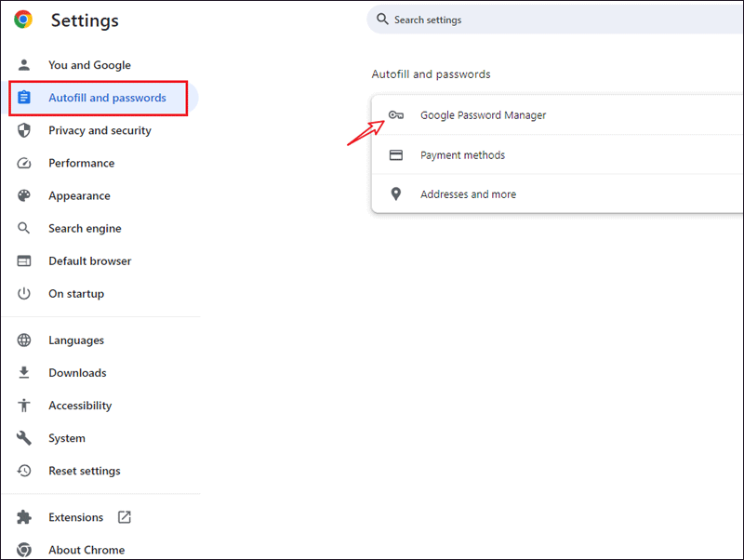The height and width of the screenshot is (560, 744).
Task: Click the browser window icon for Default browser
Action: pyautogui.click(x=24, y=261)
